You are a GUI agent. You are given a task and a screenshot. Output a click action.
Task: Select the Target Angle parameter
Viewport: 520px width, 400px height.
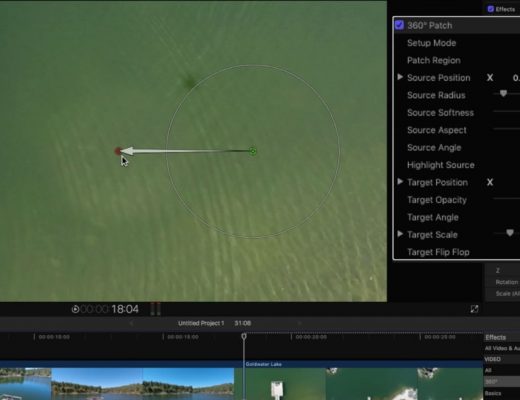tap(433, 217)
